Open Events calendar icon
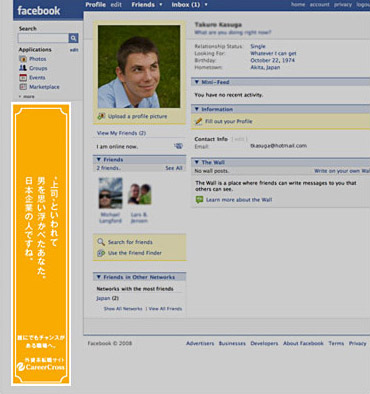 click(23, 78)
